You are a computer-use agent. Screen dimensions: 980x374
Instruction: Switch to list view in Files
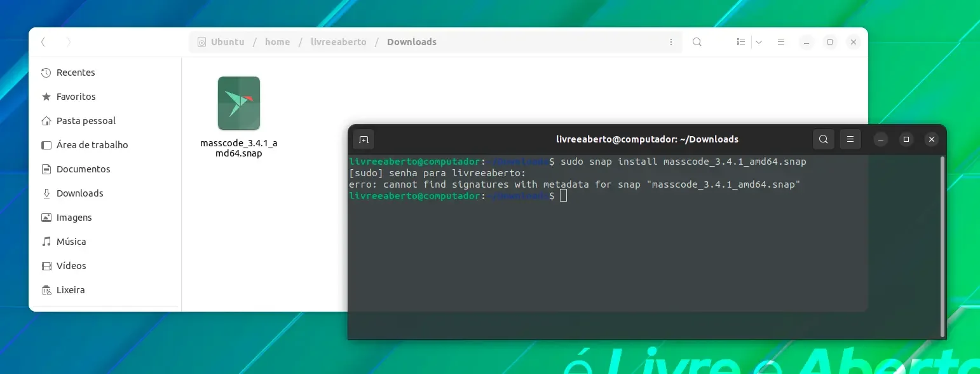click(741, 42)
